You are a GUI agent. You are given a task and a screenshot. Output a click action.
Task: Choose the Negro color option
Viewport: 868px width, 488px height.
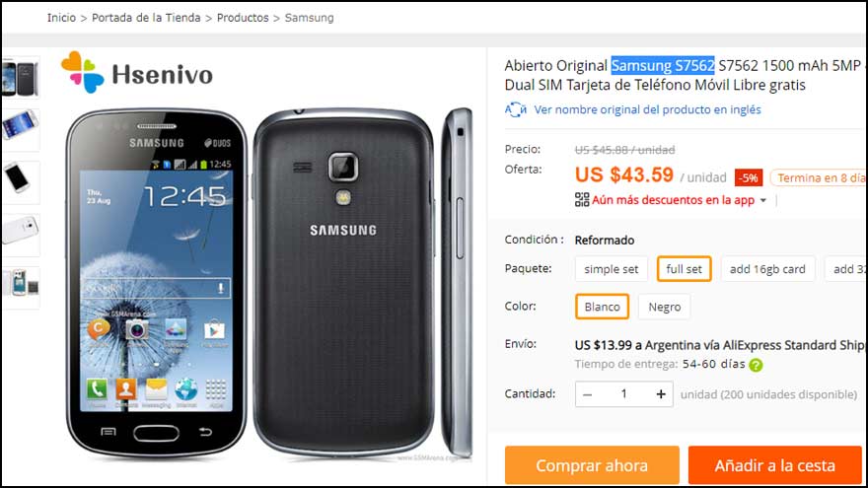click(x=664, y=307)
